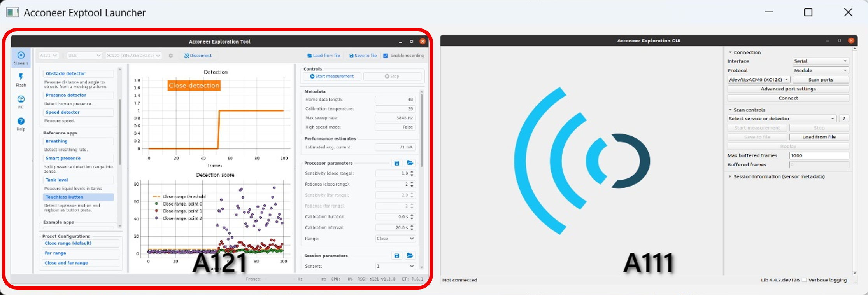This screenshot has height=295, width=868.
Task: Click the Exploration GUI orange close button
Action: click(x=851, y=40)
